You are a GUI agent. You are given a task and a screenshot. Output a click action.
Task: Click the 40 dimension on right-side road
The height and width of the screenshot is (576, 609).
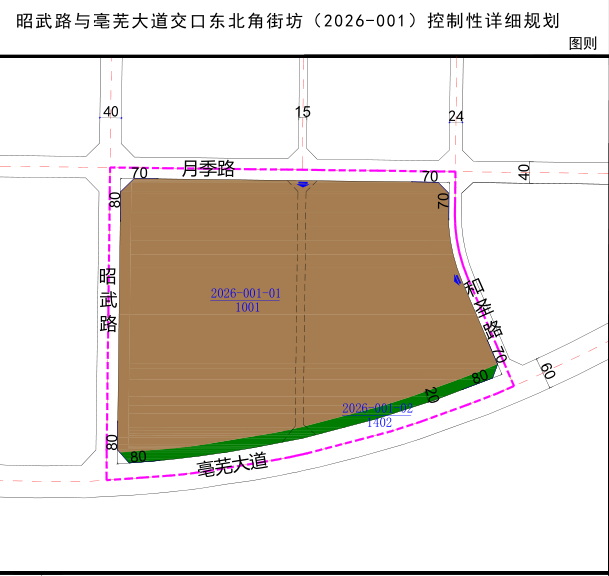(x=524, y=172)
